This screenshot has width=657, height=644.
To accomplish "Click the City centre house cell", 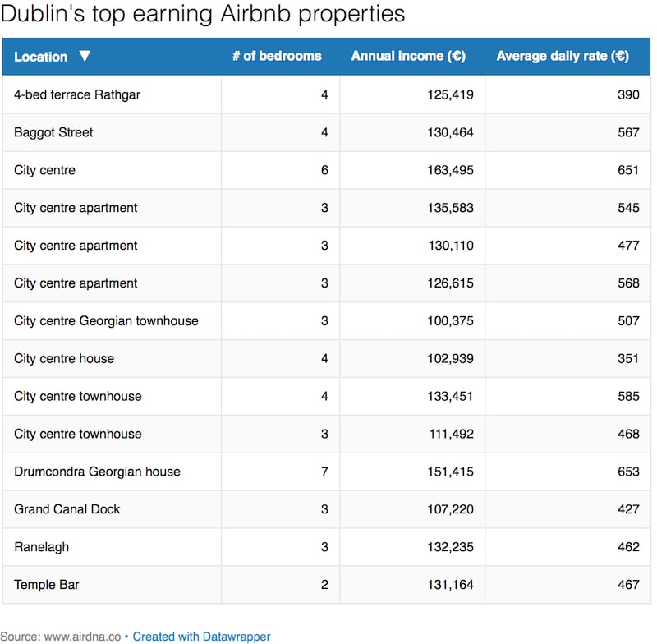I will pyautogui.click(x=64, y=358).
